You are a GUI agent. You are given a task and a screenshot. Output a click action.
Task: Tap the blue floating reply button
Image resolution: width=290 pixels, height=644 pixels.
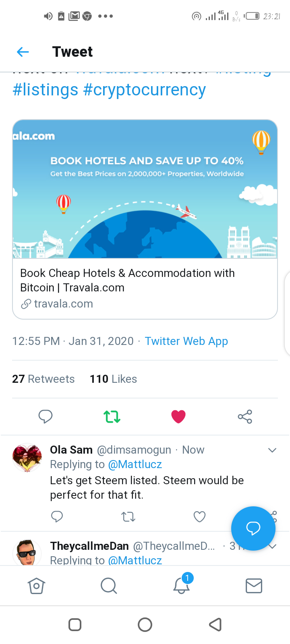pyautogui.click(x=253, y=528)
